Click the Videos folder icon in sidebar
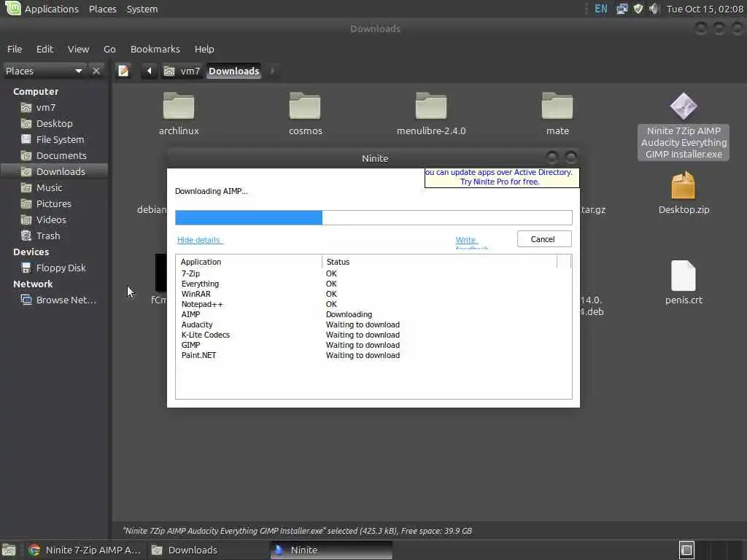The height and width of the screenshot is (560, 747). 26,220
